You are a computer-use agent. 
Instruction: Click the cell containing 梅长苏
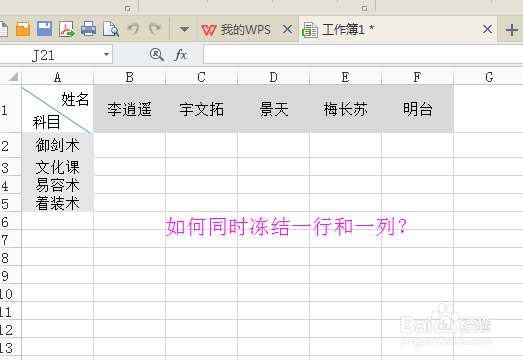pos(346,109)
